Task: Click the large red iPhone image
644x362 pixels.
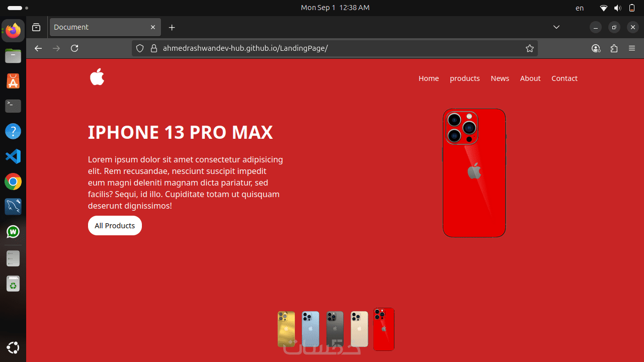Action: [x=474, y=173]
